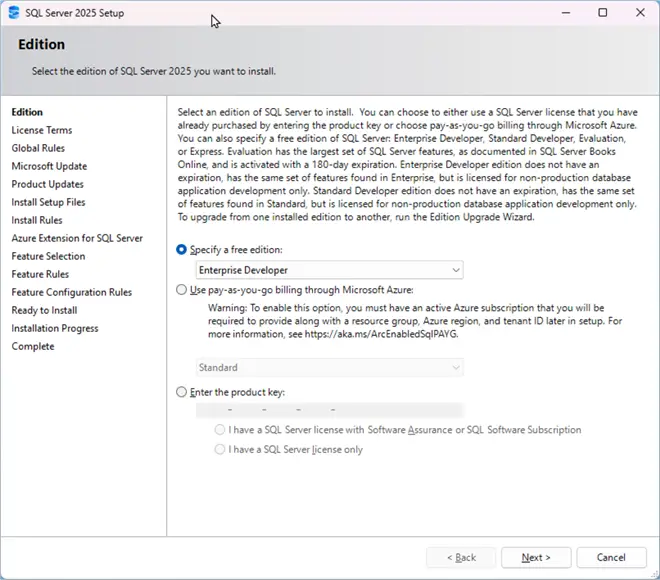Click Feature Selection in the step list
Image resolution: width=660 pixels, height=580 pixels.
coord(48,256)
